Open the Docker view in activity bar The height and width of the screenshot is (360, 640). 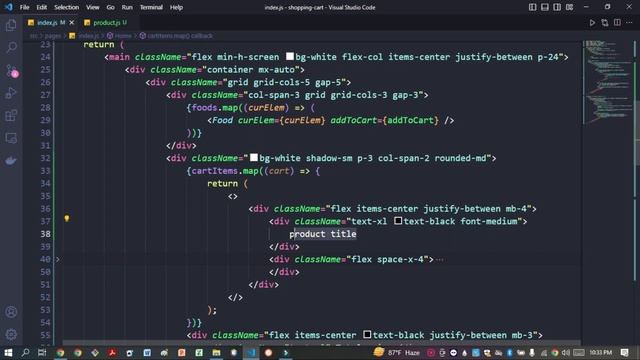11,160
